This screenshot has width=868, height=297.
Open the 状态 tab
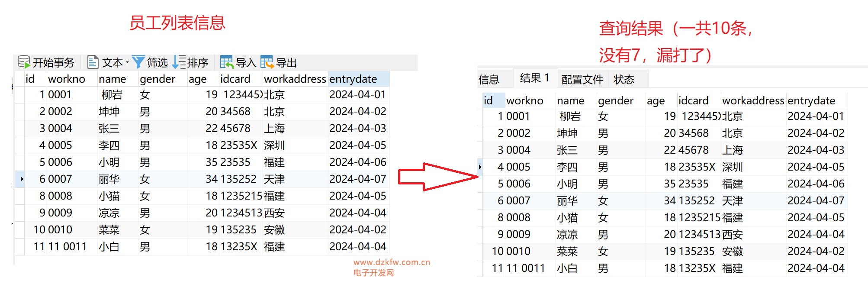(624, 79)
